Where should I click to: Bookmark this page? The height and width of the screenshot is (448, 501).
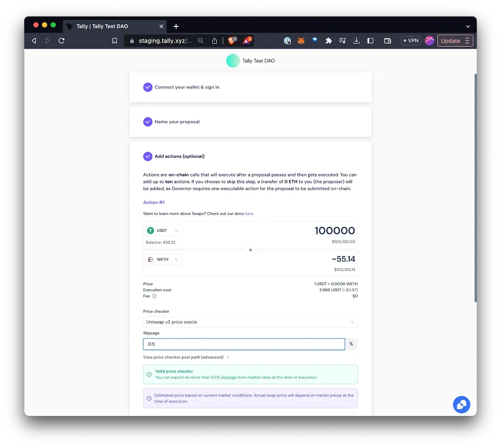115,41
